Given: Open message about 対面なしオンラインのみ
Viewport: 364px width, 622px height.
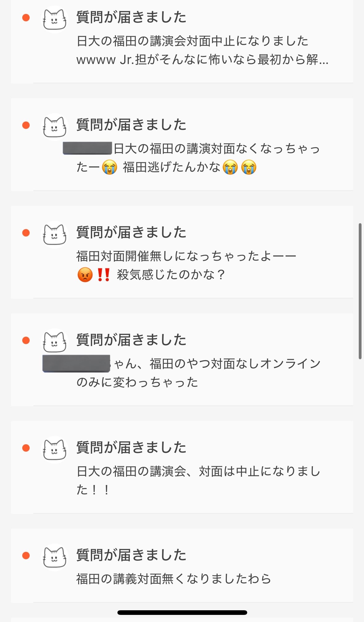Looking at the screenshot, I should click(182, 373).
